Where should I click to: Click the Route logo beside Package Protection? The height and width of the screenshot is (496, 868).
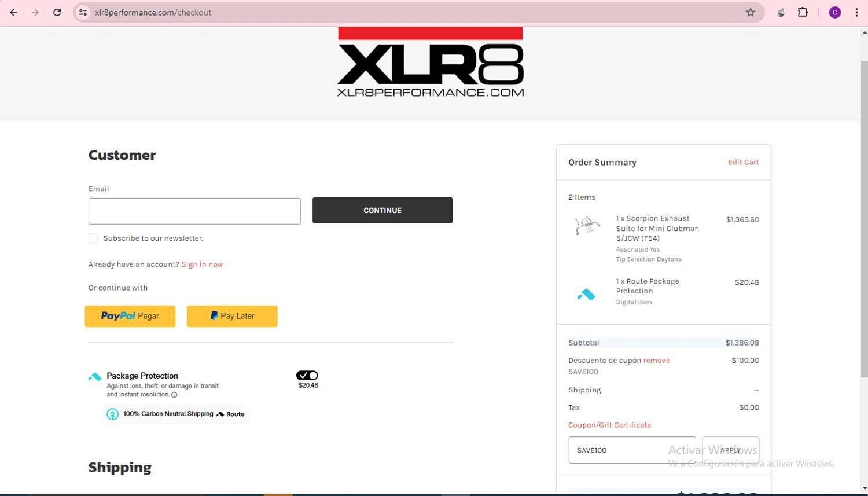[95, 377]
